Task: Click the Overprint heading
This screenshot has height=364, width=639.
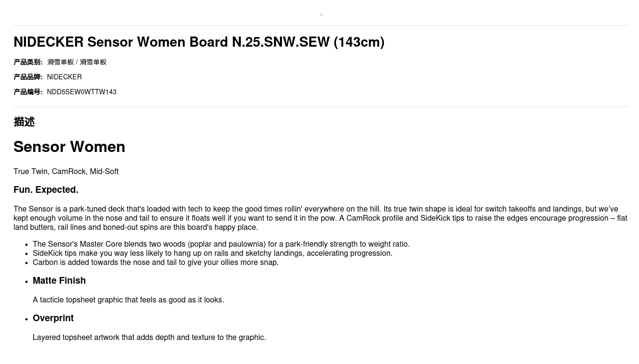Action: tap(53, 318)
